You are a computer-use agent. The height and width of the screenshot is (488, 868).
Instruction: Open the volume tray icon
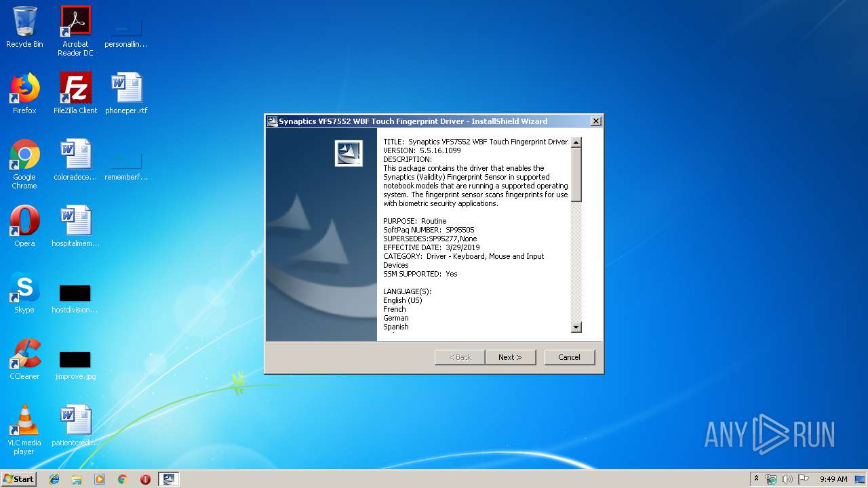[787, 479]
